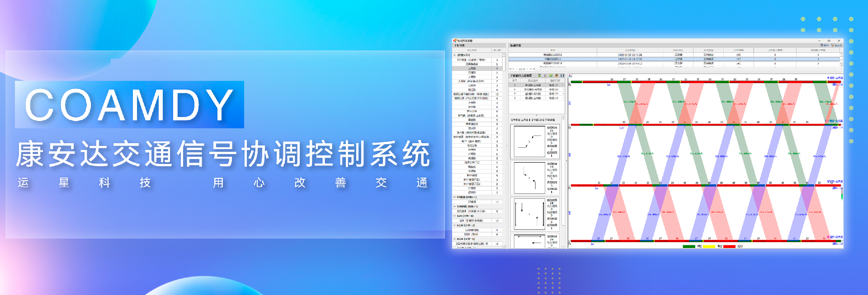Screen dimensions: 868x295
Task: Click the green bars icon in the 子区路口方案 toolbar
Action: (551, 75)
